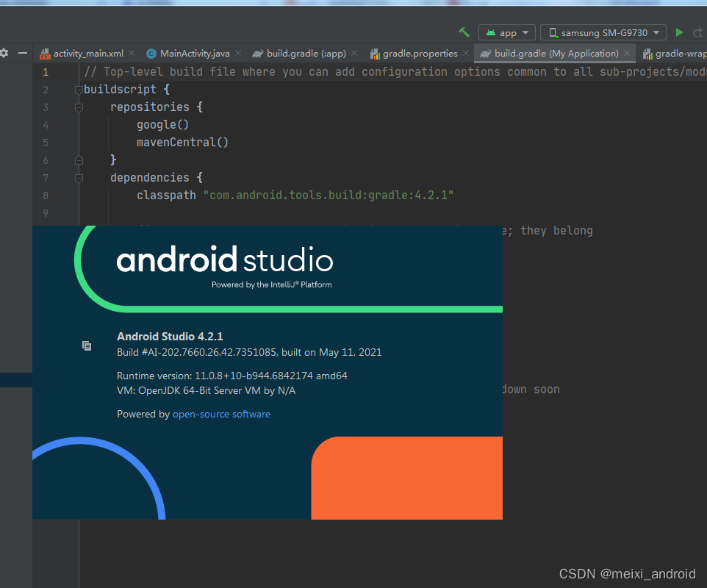Open the open-source software link
Screen dimensions: 707x588
(x=221, y=414)
